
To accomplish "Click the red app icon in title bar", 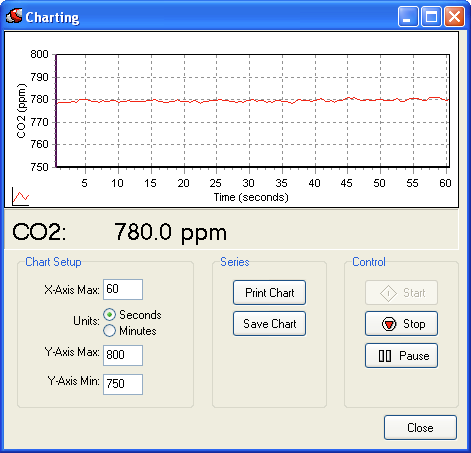I will click(x=14, y=16).
